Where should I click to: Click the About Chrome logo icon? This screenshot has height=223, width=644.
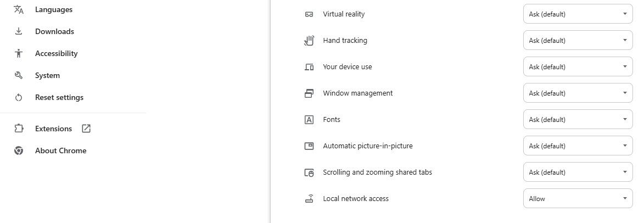(19, 150)
